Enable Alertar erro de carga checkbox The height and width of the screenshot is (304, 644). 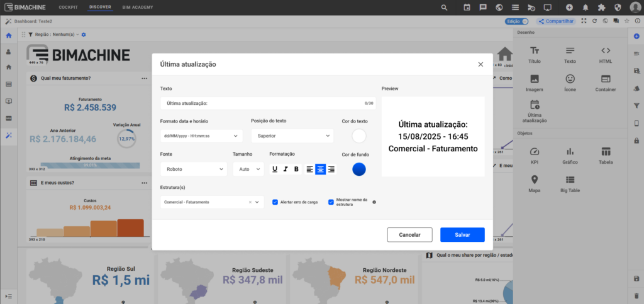coord(275,202)
